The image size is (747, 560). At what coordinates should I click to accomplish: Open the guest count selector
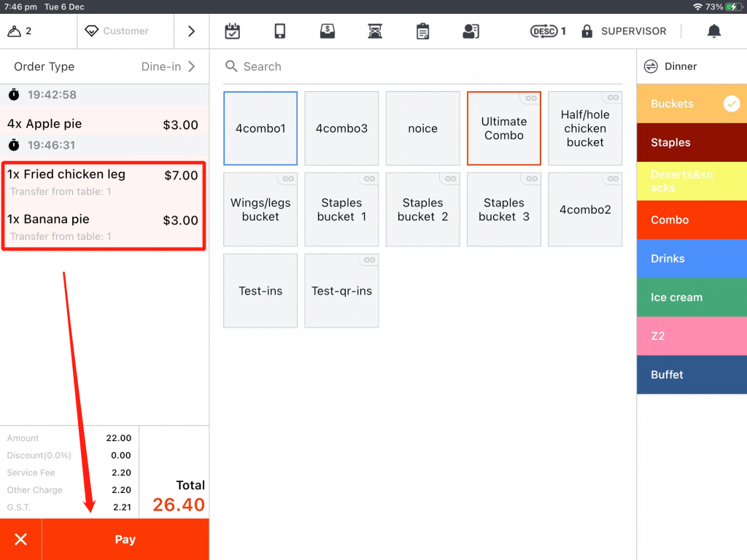20,31
